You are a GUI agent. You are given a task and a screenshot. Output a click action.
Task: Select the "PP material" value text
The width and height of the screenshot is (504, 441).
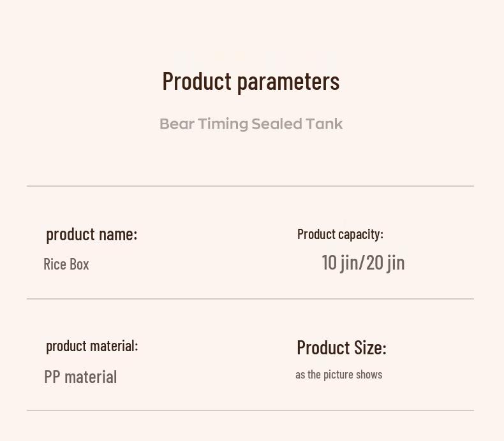80,377
